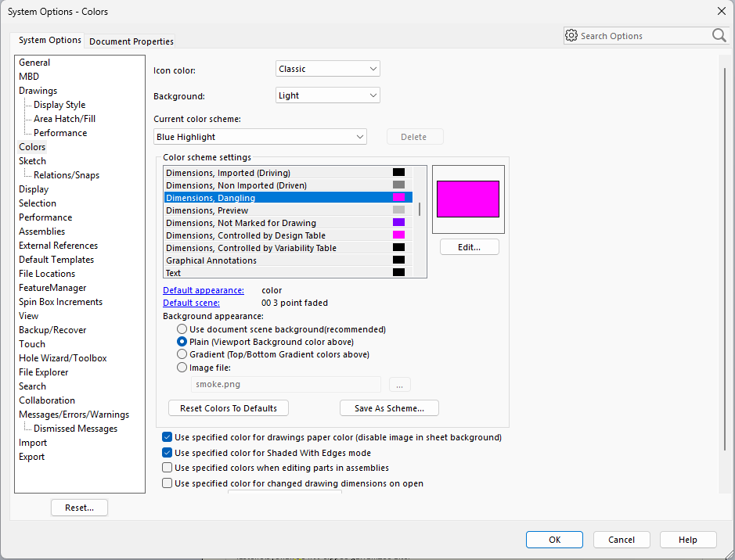The width and height of the screenshot is (735, 560).
Task: Click in the Search Options field
Action: 642,36
